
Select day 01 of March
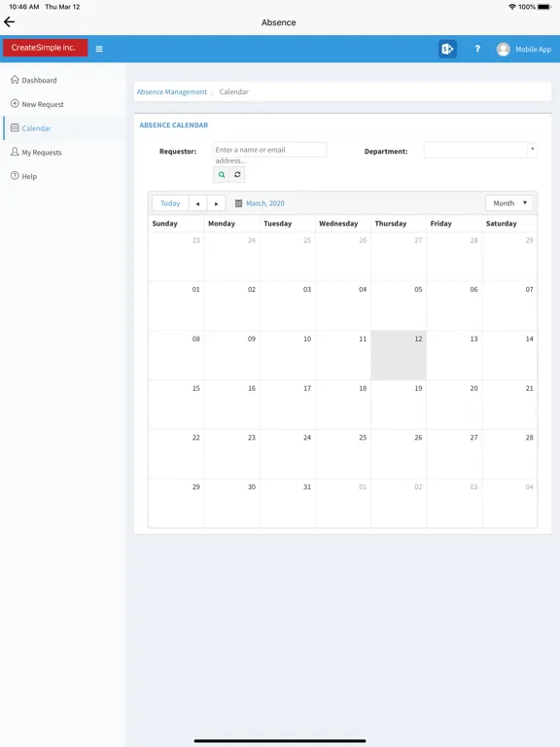tap(176, 305)
